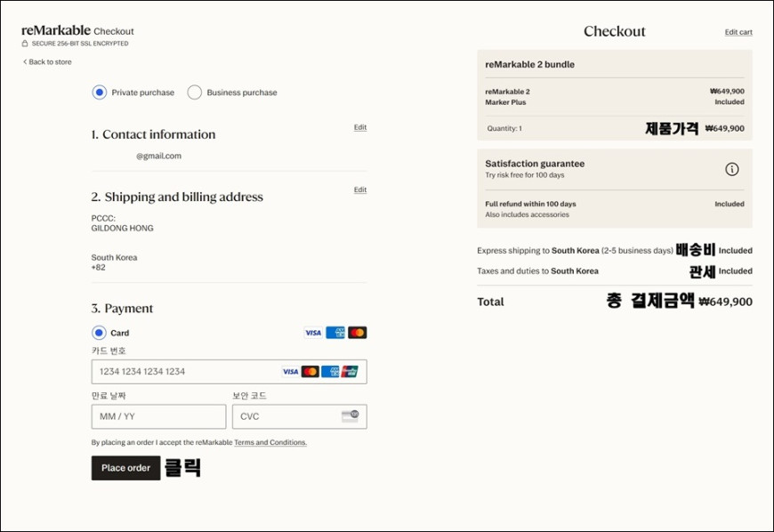Go Back to store
This screenshot has width=774, height=532.
[47, 61]
